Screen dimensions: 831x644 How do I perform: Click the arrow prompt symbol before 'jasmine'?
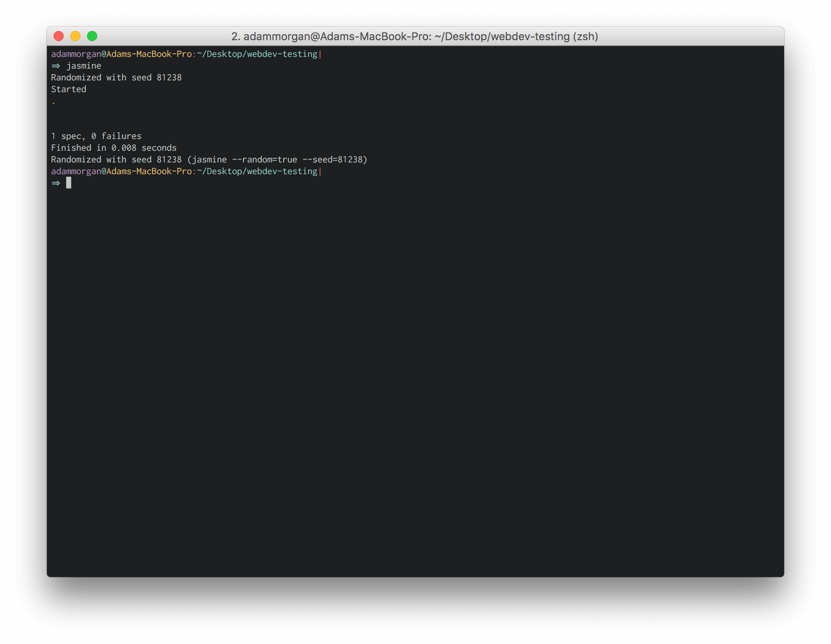pyautogui.click(x=56, y=66)
